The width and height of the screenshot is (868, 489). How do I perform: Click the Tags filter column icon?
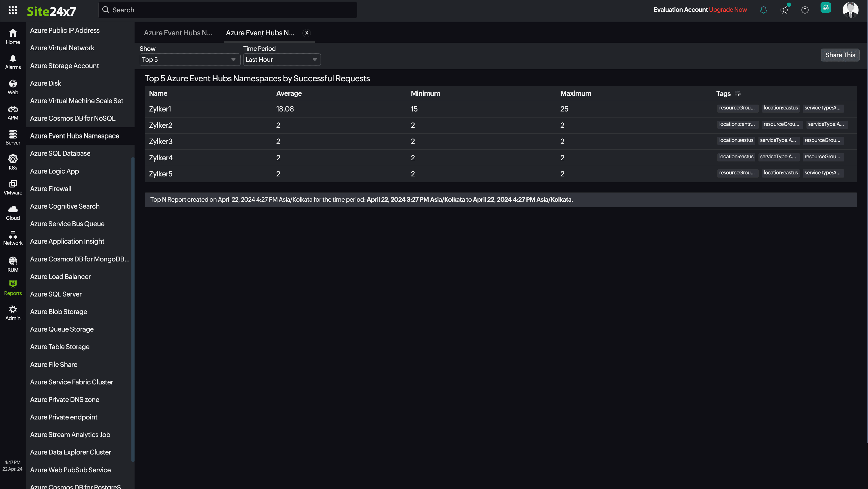tap(737, 93)
